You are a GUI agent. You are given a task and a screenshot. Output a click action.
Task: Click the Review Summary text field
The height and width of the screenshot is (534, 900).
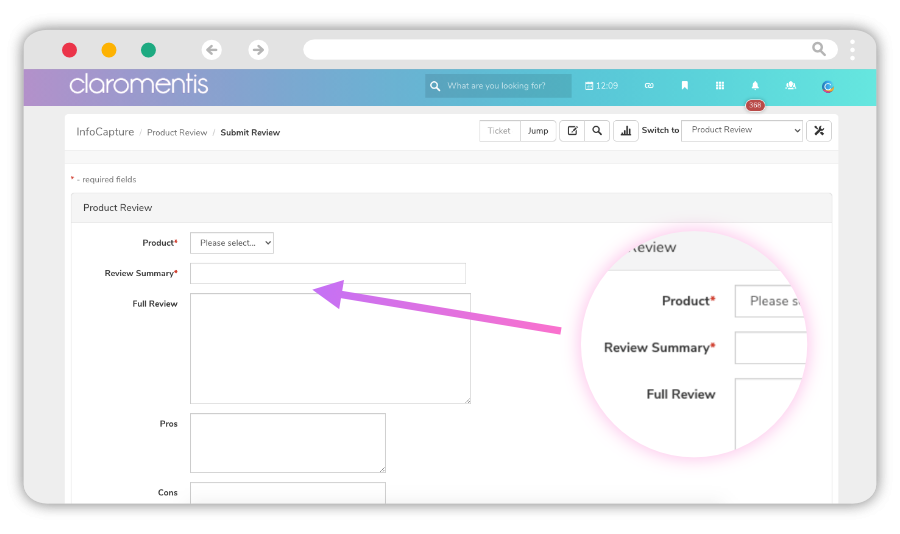tap(328, 273)
